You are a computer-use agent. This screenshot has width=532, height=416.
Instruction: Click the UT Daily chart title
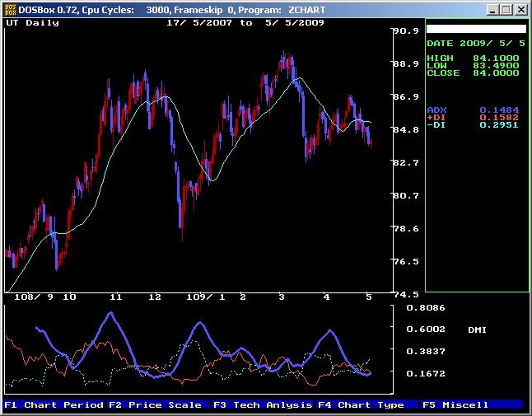pyautogui.click(x=33, y=23)
